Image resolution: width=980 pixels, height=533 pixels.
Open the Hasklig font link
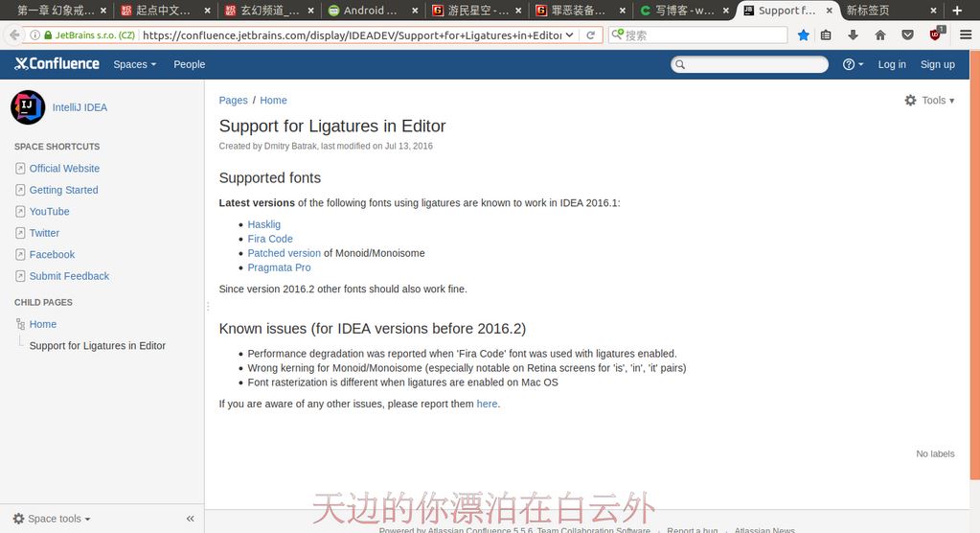pyautogui.click(x=263, y=224)
